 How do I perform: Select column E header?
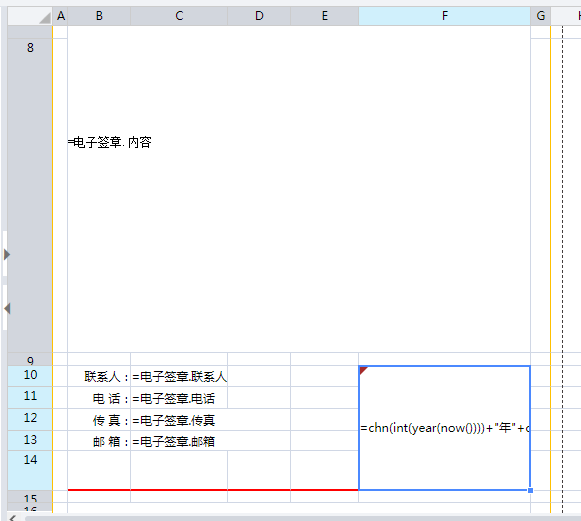pos(325,16)
